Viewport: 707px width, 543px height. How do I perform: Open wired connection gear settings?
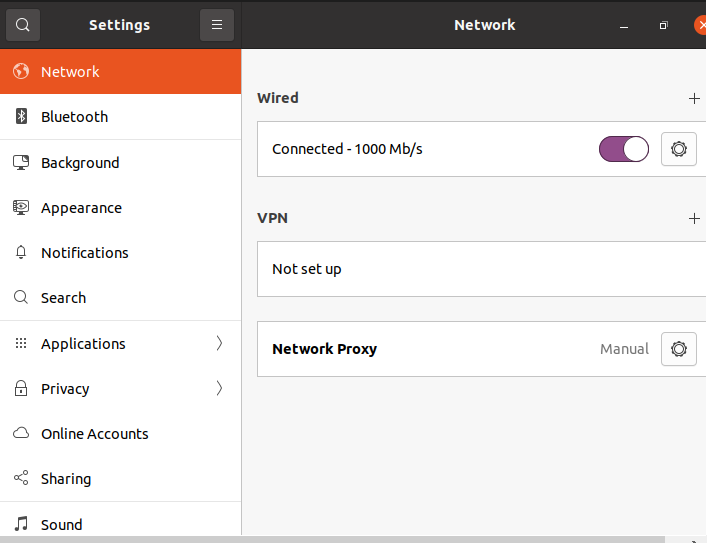(x=679, y=149)
